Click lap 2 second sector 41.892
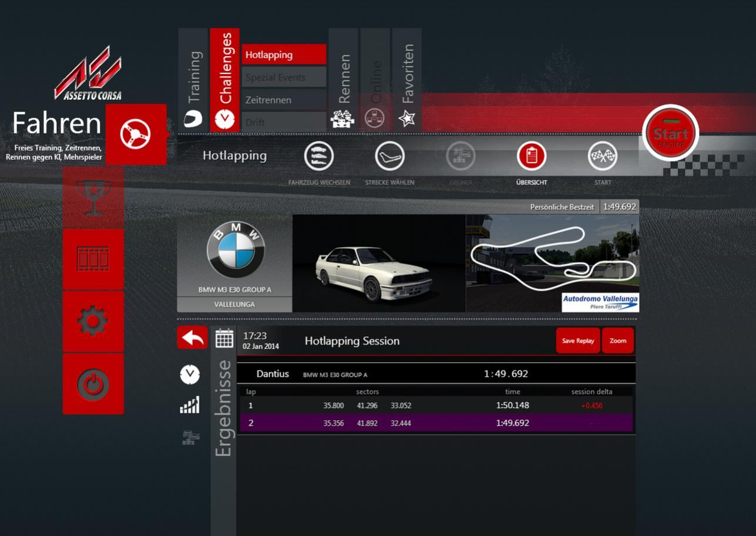The height and width of the screenshot is (536, 756). [367, 423]
